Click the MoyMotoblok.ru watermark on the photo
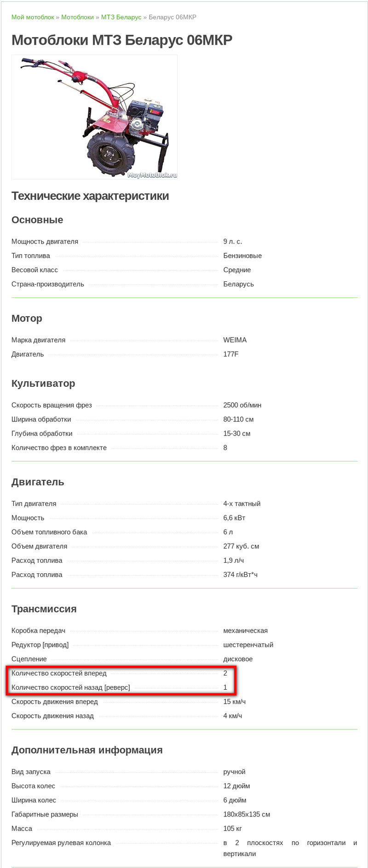Screen dimensions: 368x868 (152, 175)
